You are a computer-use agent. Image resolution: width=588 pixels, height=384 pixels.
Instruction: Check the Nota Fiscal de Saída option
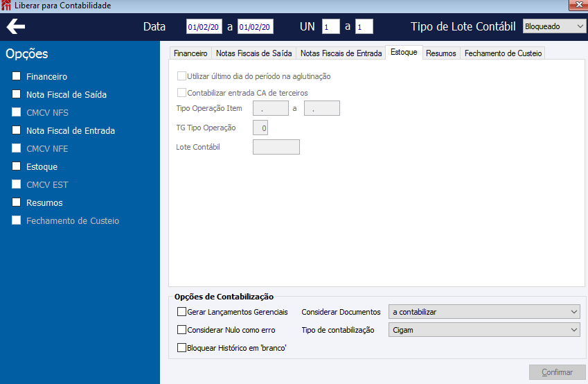tap(16, 94)
